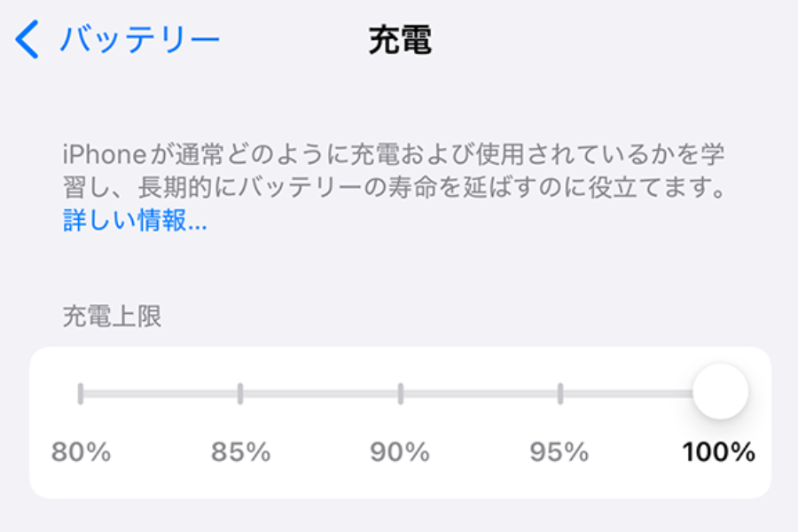This screenshot has height=532, width=798.
Task: Set charge limit at the 80% tick mark
Action: point(81,393)
